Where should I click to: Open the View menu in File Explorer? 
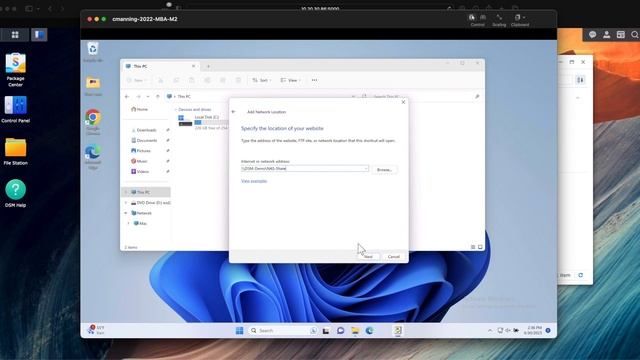click(290, 80)
